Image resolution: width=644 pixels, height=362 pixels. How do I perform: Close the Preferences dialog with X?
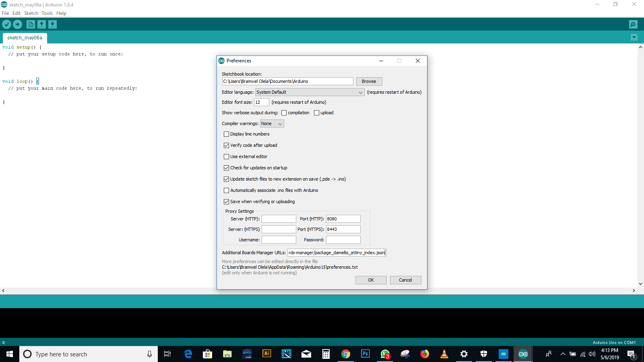coord(418,61)
